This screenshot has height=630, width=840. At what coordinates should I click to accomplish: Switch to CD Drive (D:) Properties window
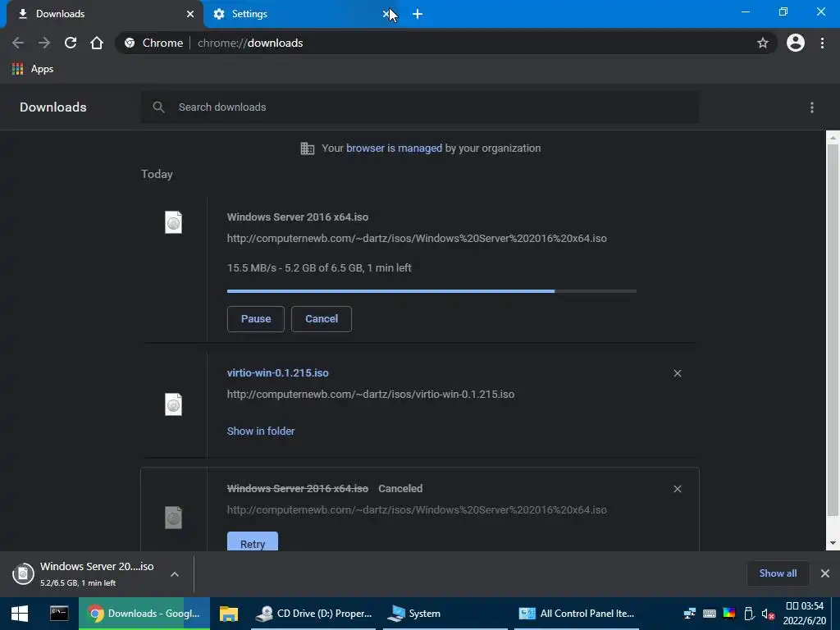pyautogui.click(x=315, y=614)
